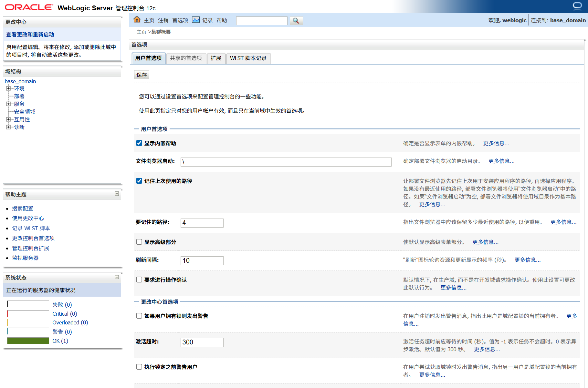
Task: Collapse the 系统状态 panel
Action: pos(117,277)
